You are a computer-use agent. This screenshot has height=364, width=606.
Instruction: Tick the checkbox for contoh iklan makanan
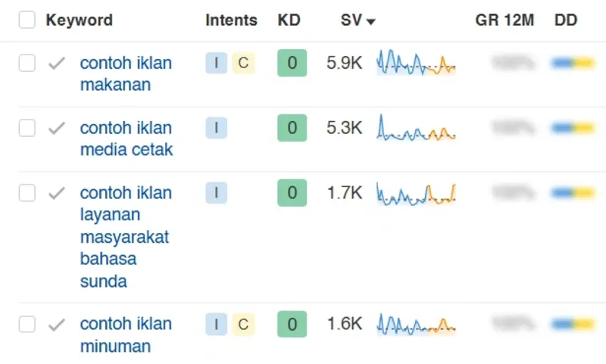tap(27, 63)
